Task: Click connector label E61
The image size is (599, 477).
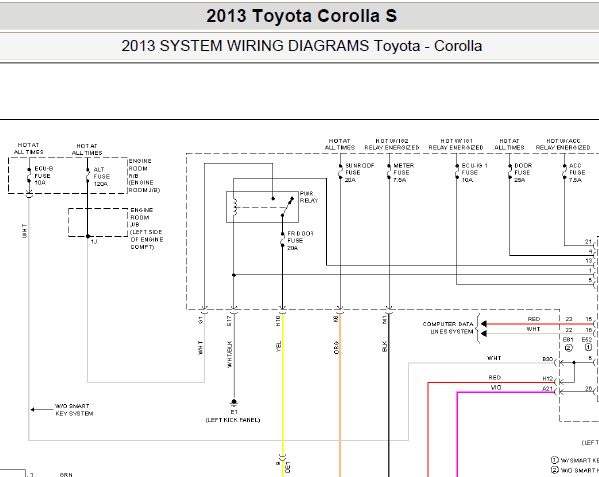Action: coord(568,340)
